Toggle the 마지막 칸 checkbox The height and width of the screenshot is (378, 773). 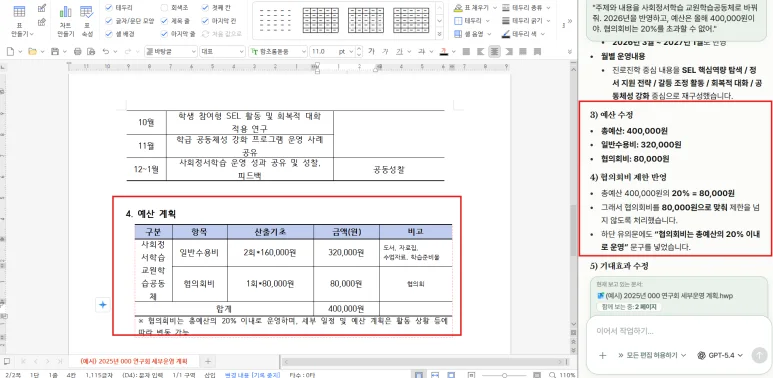click(x=205, y=21)
